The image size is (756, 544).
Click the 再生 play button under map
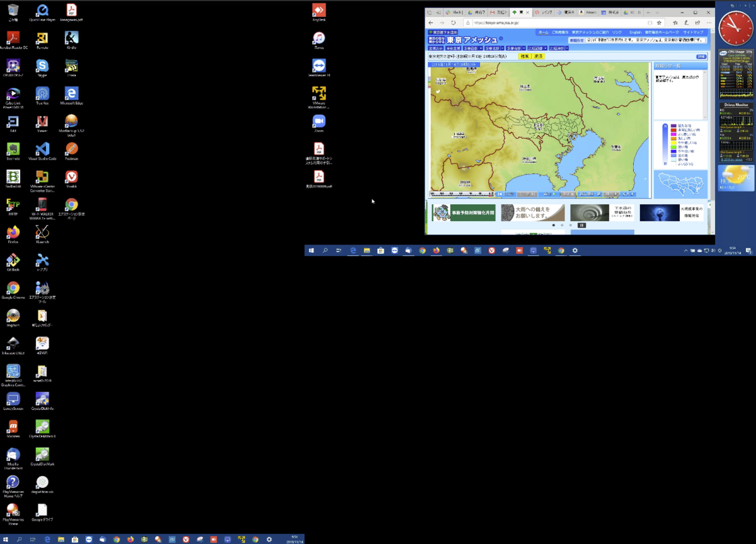point(549,194)
